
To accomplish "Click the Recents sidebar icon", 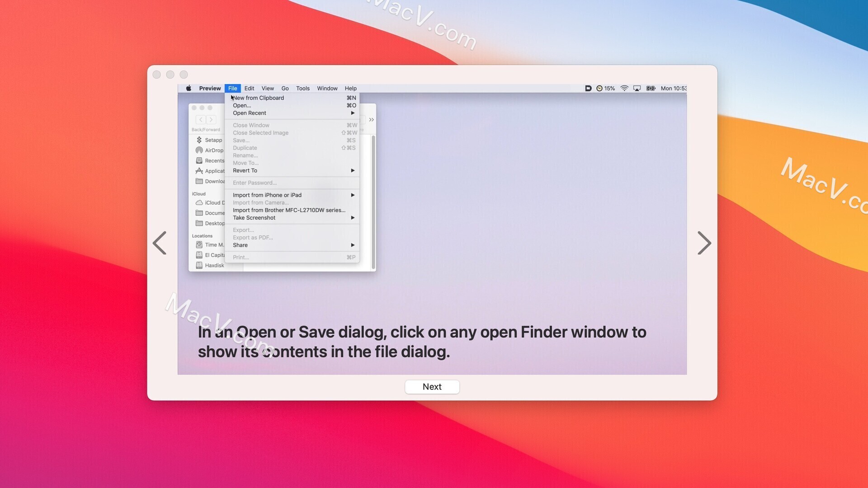I will [x=199, y=160].
